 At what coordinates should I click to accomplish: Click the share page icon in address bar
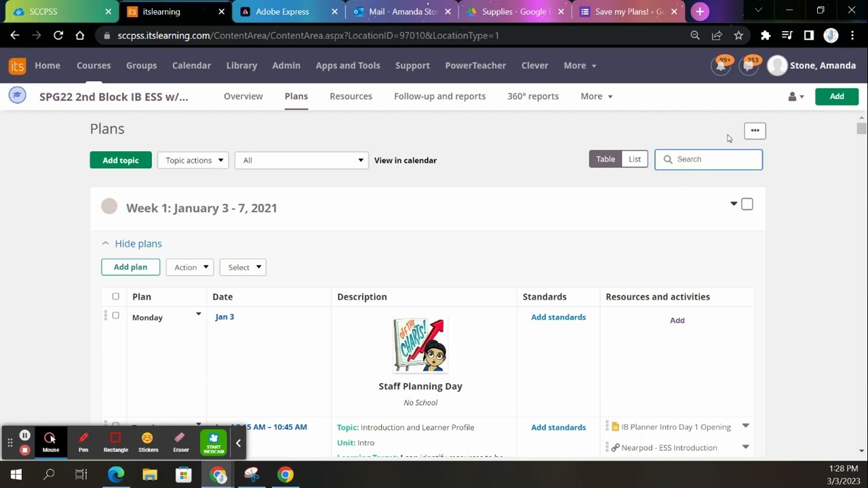(717, 35)
